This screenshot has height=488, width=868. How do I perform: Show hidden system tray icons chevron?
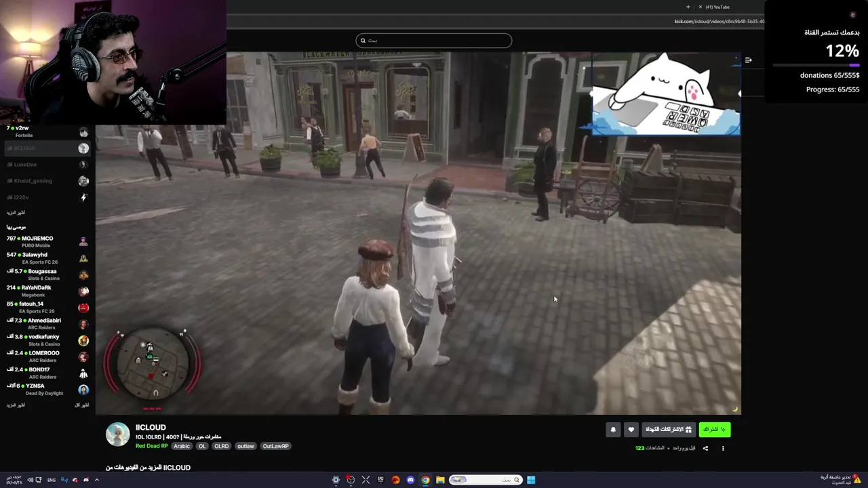tap(96, 480)
